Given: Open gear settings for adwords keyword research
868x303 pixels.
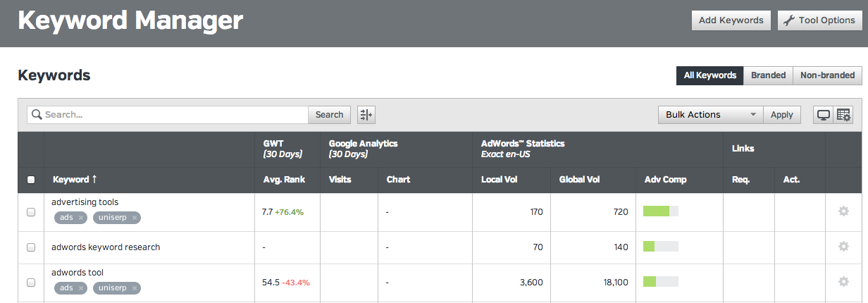Looking at the screenshot, I should coord(843,247).
